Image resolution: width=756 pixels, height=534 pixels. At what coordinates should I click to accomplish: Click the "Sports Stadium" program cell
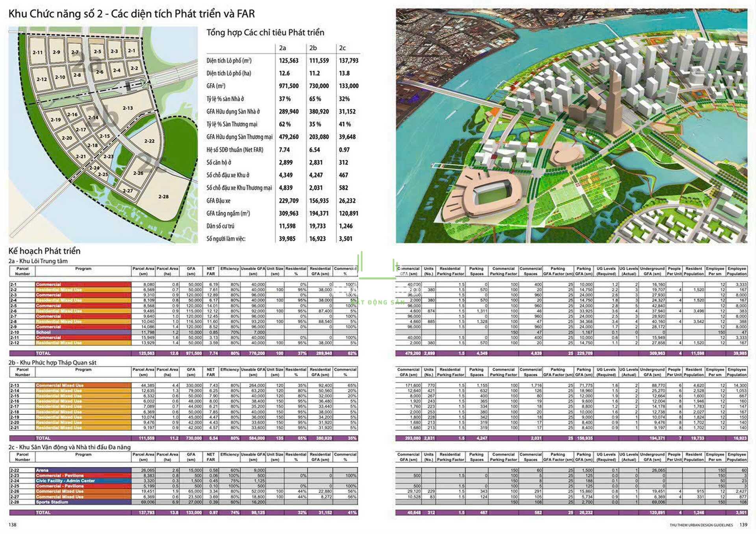pos(83,502)
